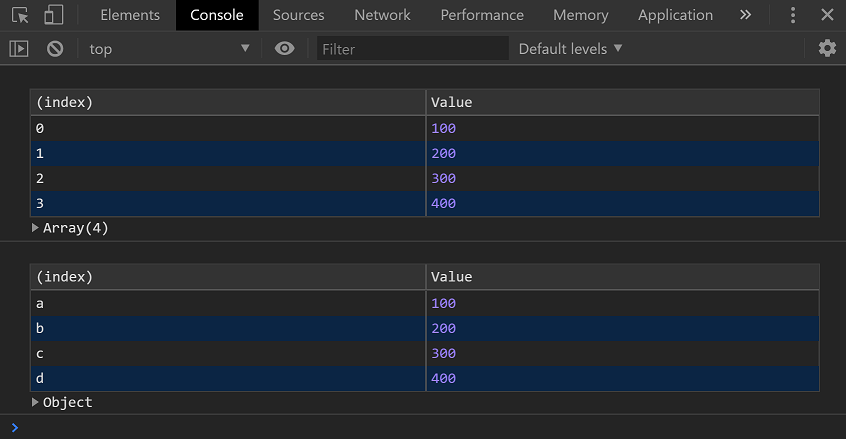
Task: Switch to the Elements tab
Action: [x=130, y=15]
